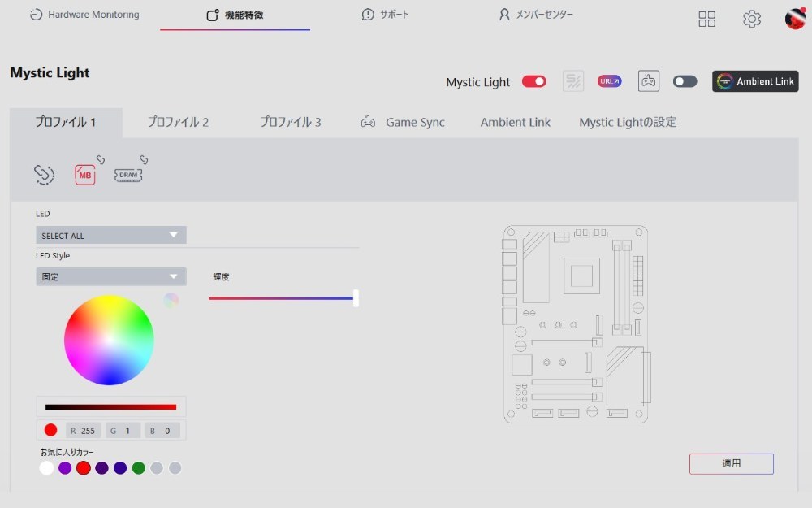Screen dimensions: 812x508
Task: Select the white favorite color
Action: 46,468
